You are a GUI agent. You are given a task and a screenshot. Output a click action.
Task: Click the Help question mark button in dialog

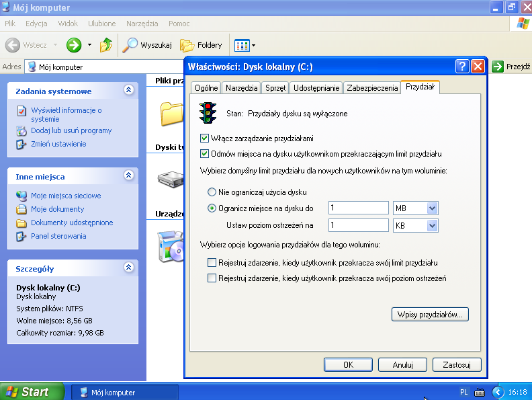461,67
